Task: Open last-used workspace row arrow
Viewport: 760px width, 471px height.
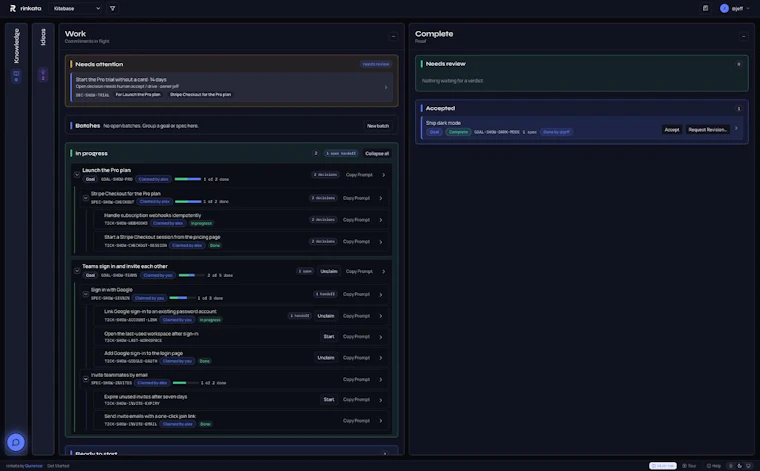Action: point(381,337)
